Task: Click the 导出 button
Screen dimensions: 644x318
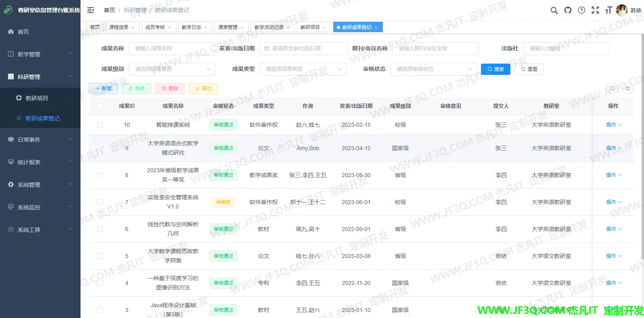Action: (x=203, y=89)
